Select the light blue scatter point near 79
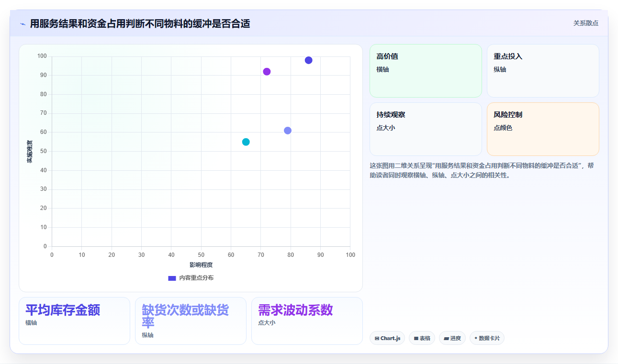Viewport: 618px width, 364px height. (288, 131)
